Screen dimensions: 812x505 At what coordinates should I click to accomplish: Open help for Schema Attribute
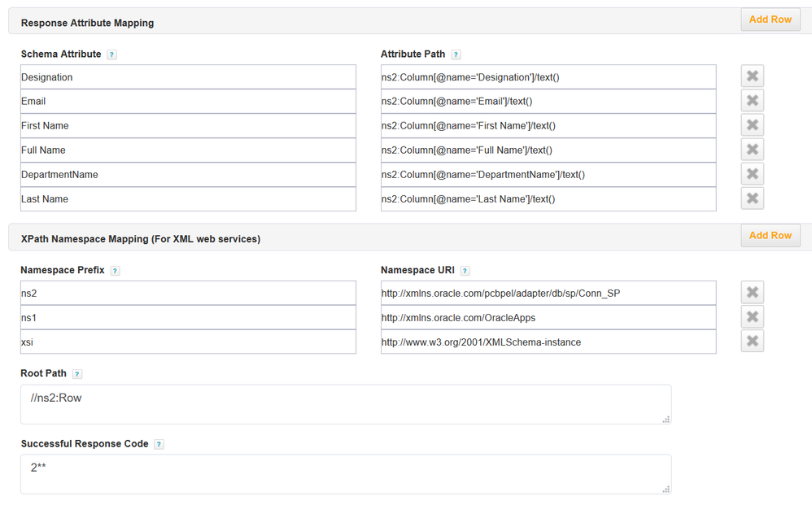pos(111,54)
